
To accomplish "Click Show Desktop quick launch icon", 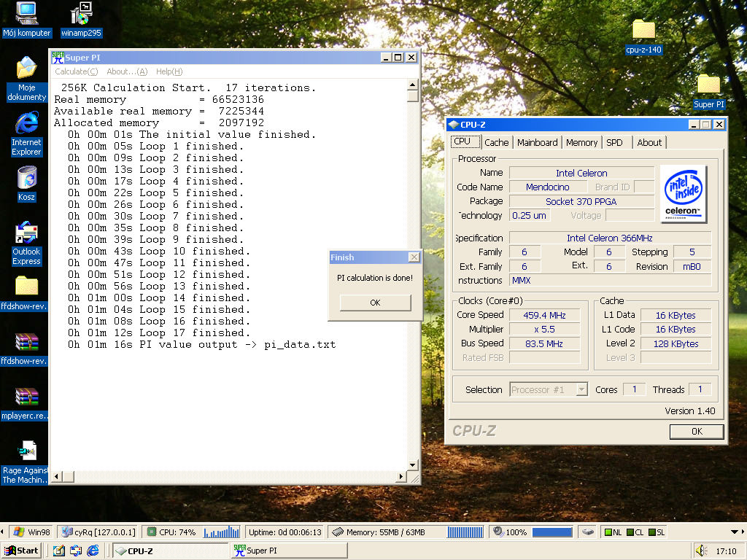I will pos(58,551).
